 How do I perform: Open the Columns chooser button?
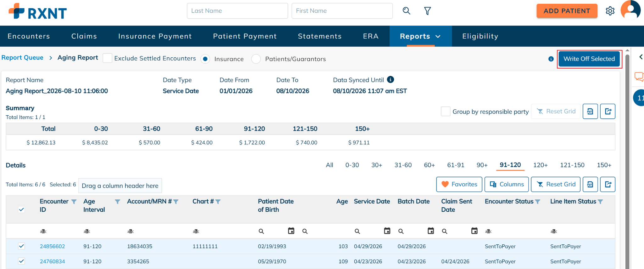(507, 184)
